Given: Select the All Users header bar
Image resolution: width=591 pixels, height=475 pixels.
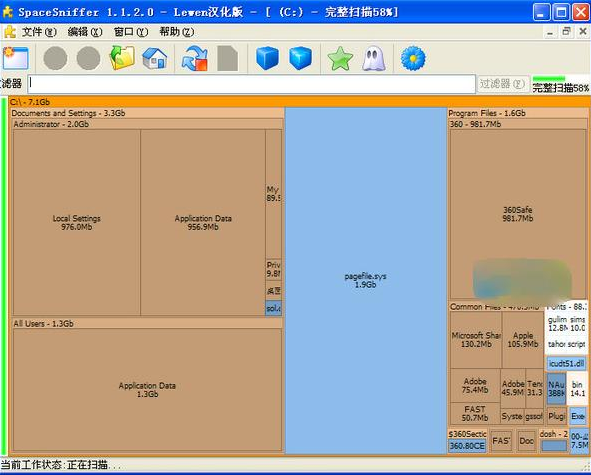Looking at the screenshot, I should coord(147,323).
